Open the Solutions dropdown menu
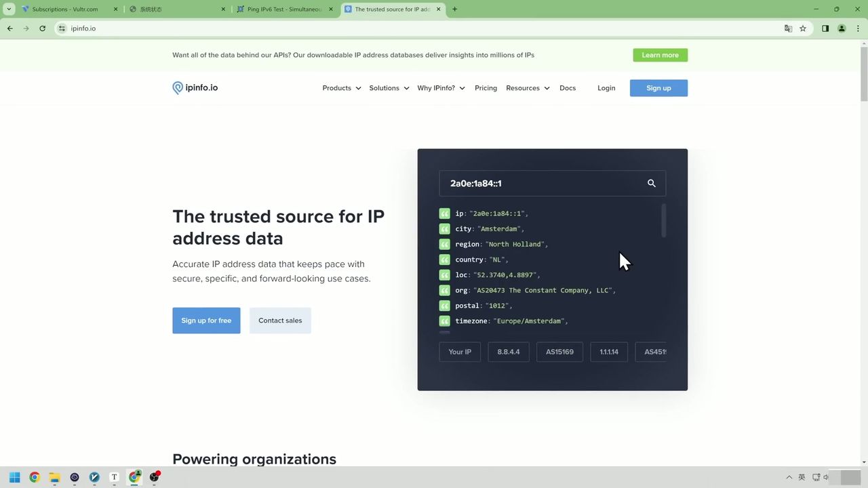Viewport: 868px width, 488px height. (x=389, y=87)
